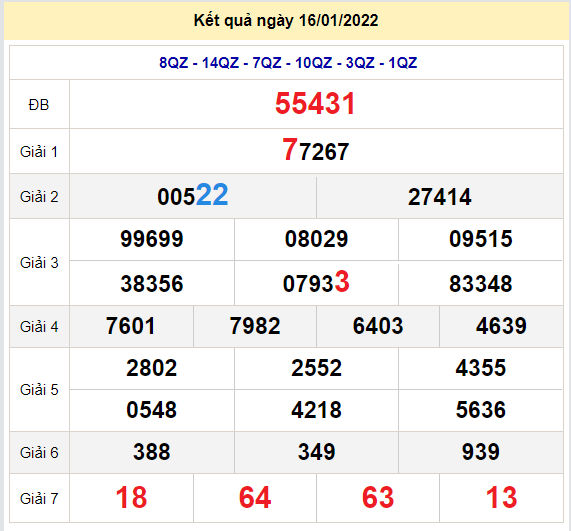
Task: Select the Giải 1 result 77267
Action: tap(316, 150)
